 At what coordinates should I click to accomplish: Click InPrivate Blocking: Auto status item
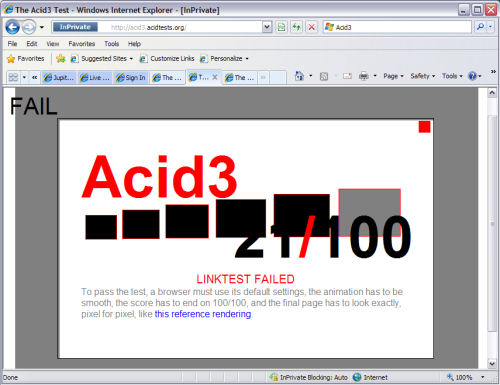[x=309, y=377]
